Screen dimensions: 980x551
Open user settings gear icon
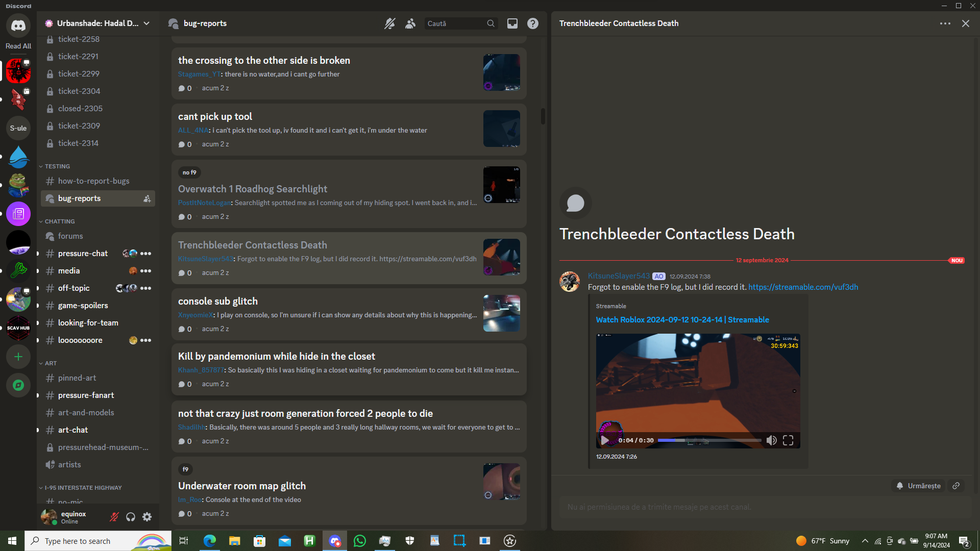tap(147, 517)
